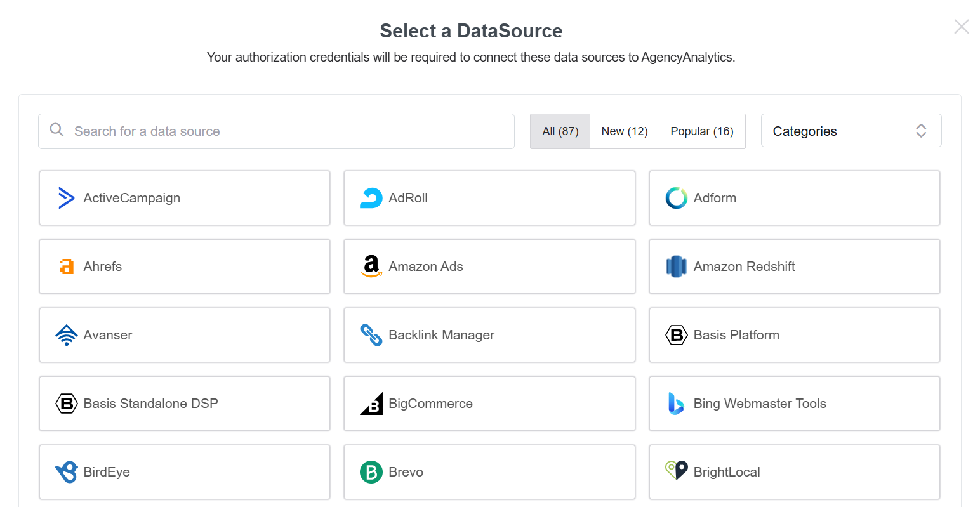Click the AdRoll blue logo icon
Viewport: 980px width, 507px height.
point(371,198)
